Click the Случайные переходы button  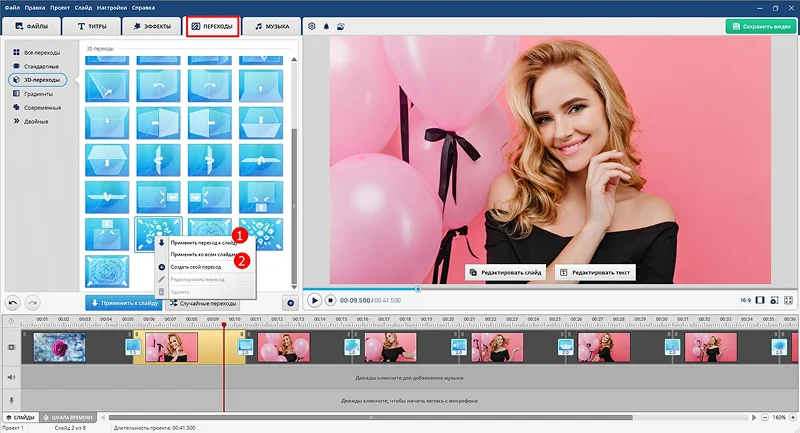point(203,303)
